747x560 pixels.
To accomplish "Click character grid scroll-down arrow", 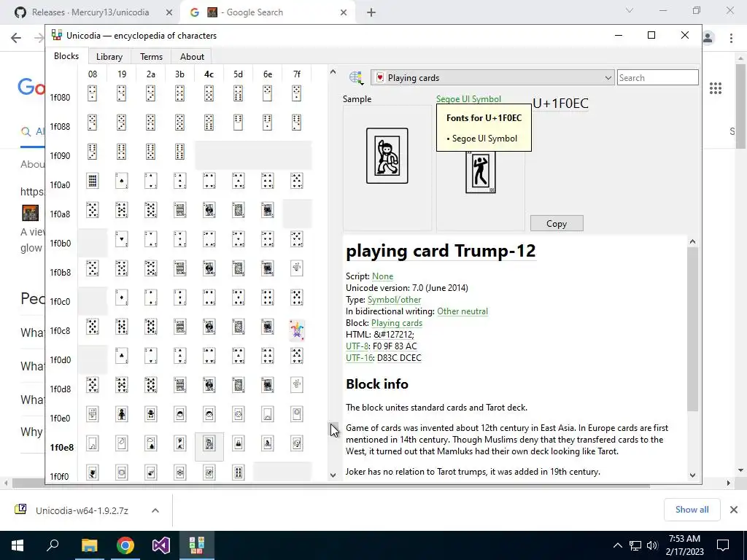I will point(333,475).
